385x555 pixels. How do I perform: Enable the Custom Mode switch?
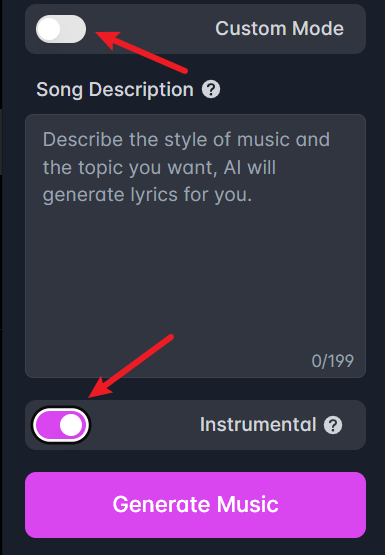(x=61, y=29)
